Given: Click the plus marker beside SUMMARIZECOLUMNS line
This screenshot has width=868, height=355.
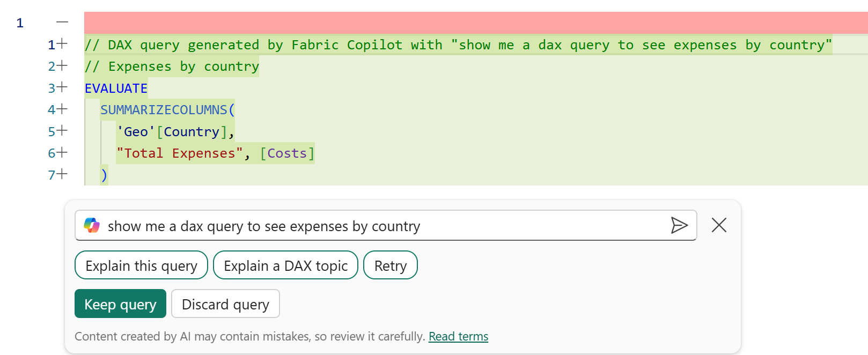Looking at the screenshot, I should (62, 109).
